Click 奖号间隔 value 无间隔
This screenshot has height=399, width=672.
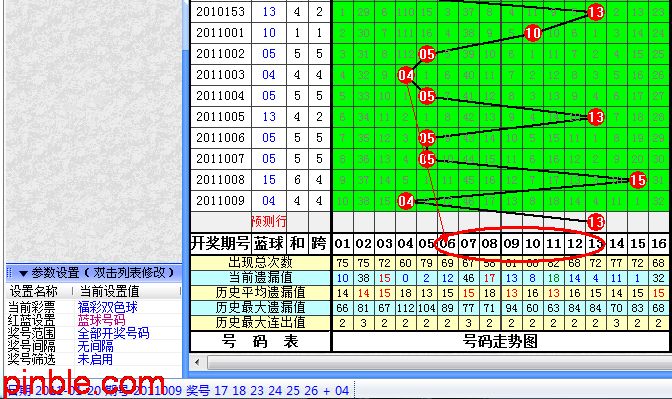(95, 346)
